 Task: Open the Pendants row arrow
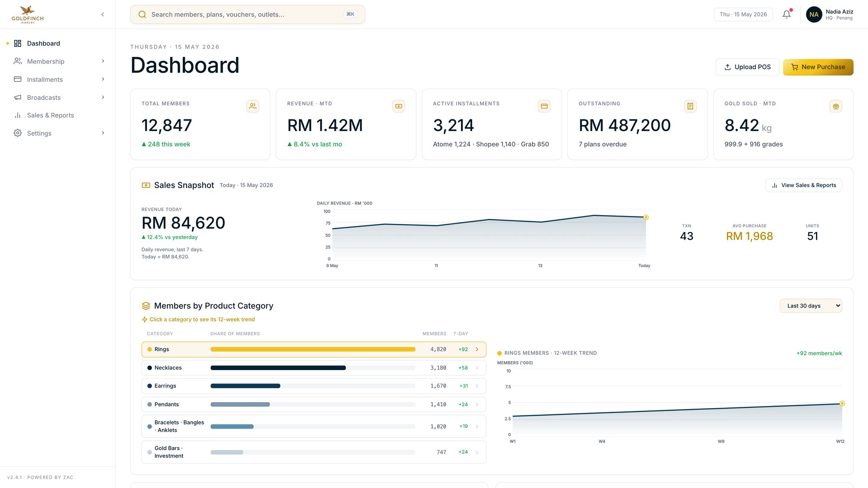477,404
